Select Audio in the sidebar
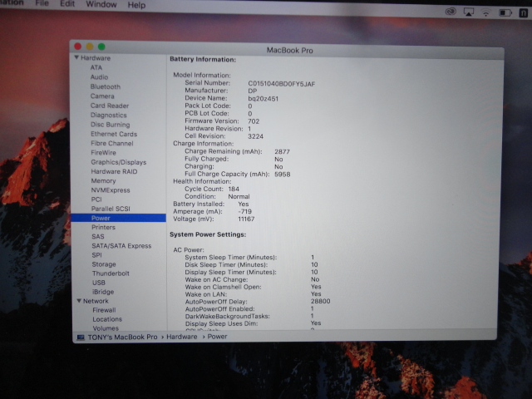Screen dimensions: 532x399 click(x=99, y=77)
